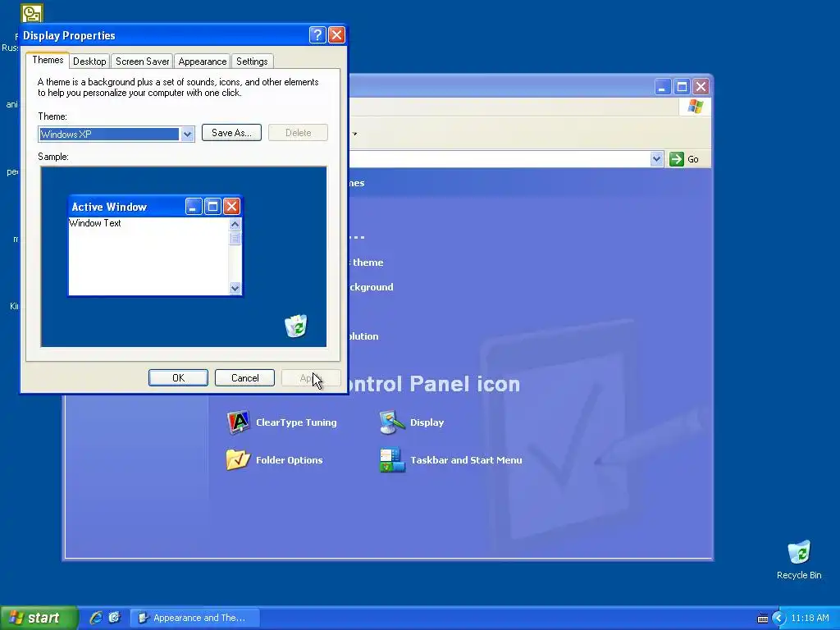This screenshot has height=630, width=840.
Task: Close the Display Properties dialog
Action: pyautogui.click(x=336, y=35)
